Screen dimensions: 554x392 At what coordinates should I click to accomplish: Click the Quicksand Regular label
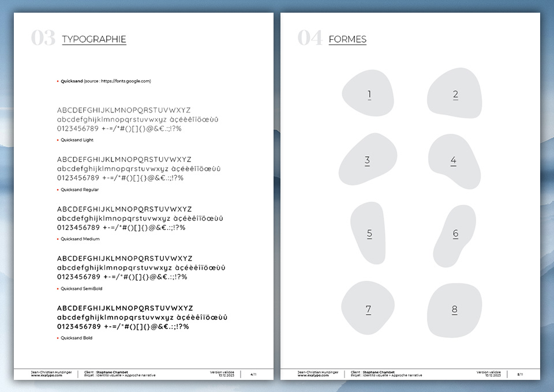click(x=80, y=190)
